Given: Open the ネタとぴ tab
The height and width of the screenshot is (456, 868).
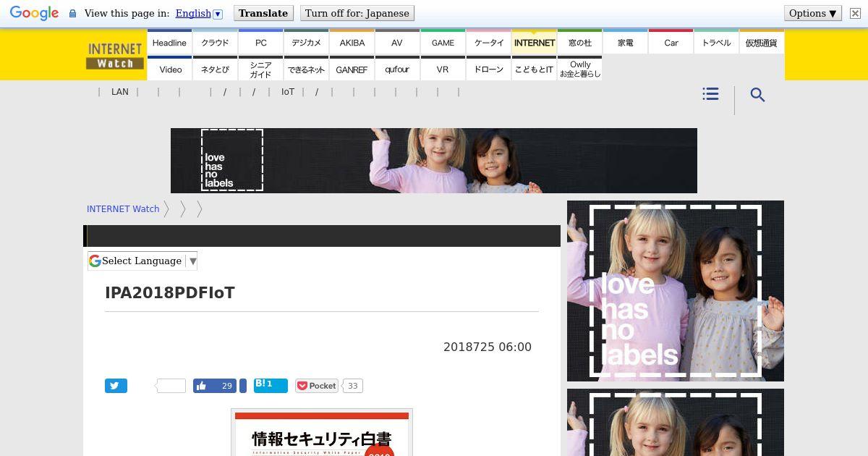Looking at the screenshot, I should click(x=215, y=69).
